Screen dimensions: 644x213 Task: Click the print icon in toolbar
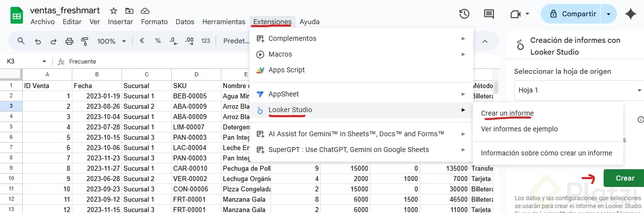pyautogui.click(x=69, y=41)
